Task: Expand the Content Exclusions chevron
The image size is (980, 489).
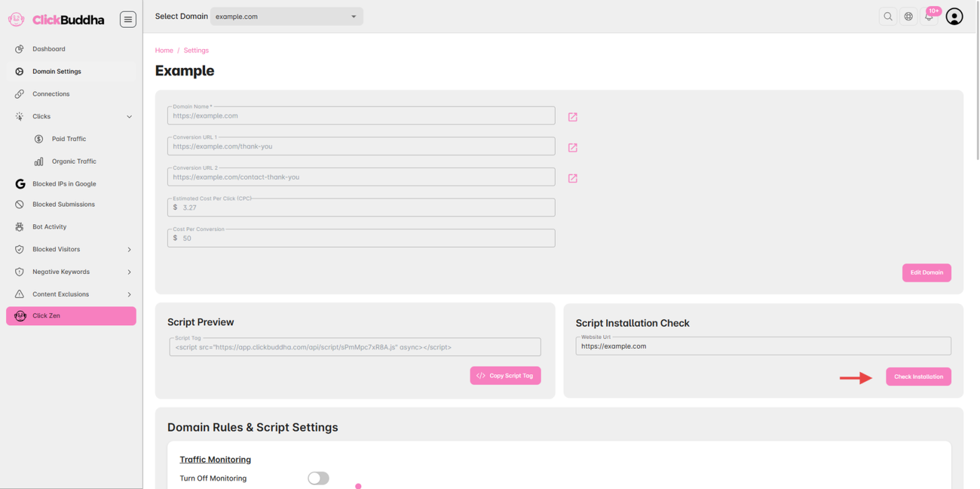Action: [x=129, y=294]
